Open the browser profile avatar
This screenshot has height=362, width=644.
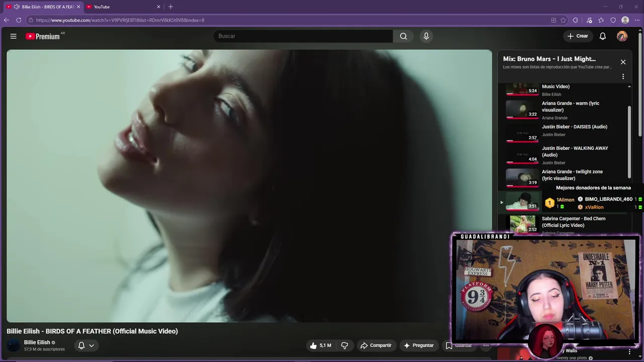625,20
